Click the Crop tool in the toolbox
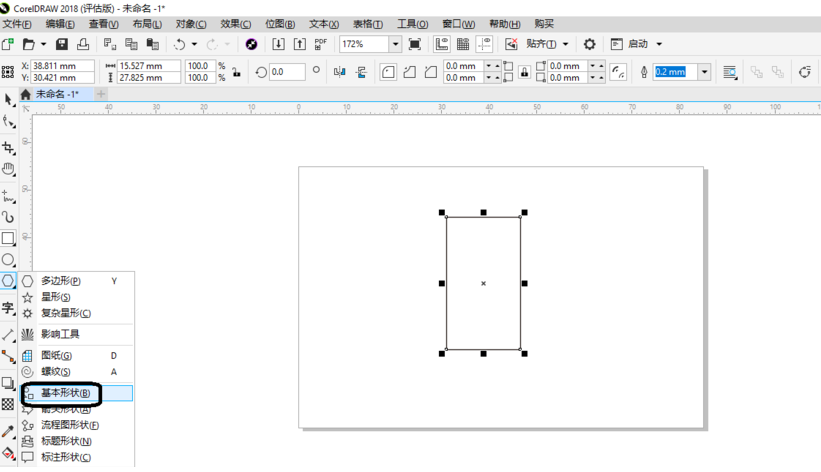Screen dimensions: 821x472 8,147
